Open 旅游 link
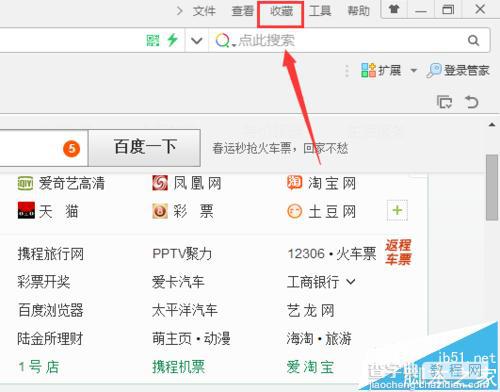Viewport: 500px width, 392px height. click(338, 339)
